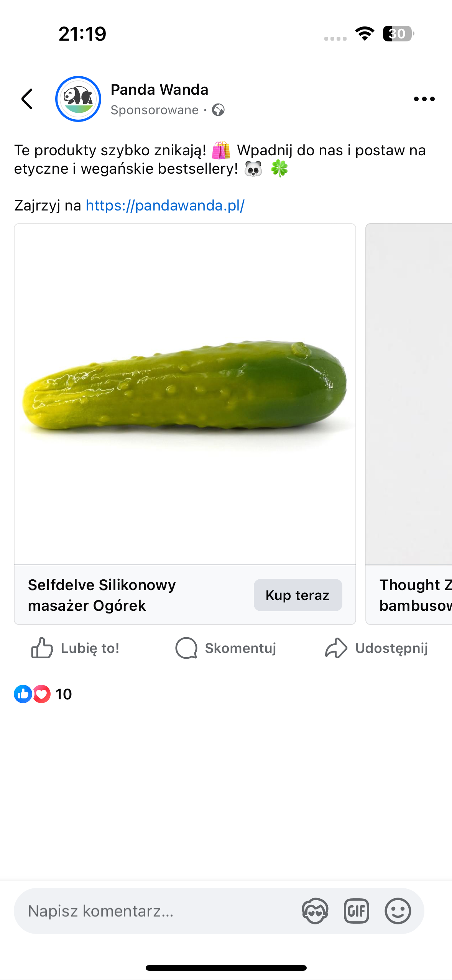The width and height of the screenshot is (452, 980).
Task: Share the post via Udostępnij
Action: point(376,648)
